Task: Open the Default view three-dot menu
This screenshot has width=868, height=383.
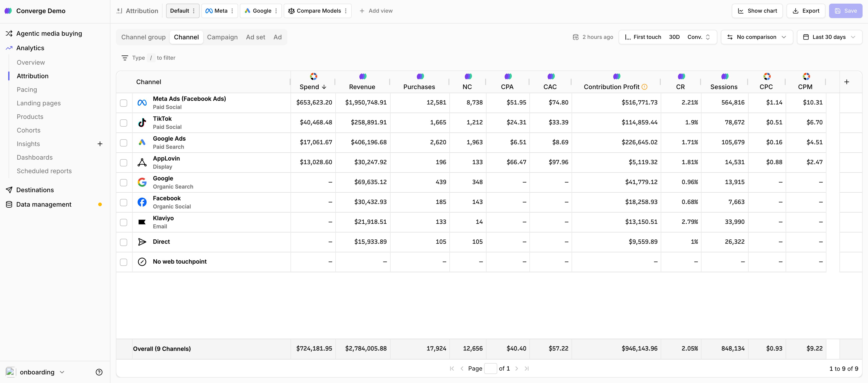Action: [x=194, y=11]
